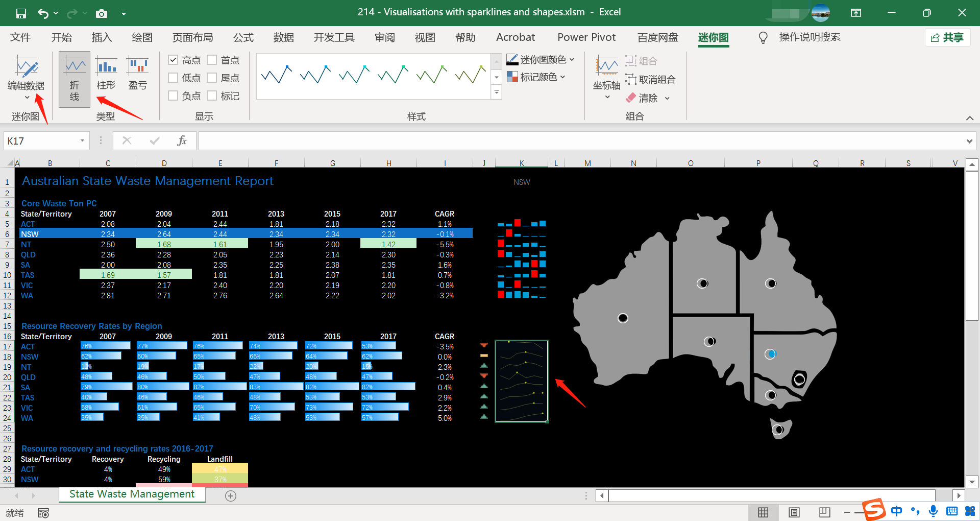980x521 pixels.
Task: Expand the sparkline style gallery More button
Action: [x=497, y=92]
